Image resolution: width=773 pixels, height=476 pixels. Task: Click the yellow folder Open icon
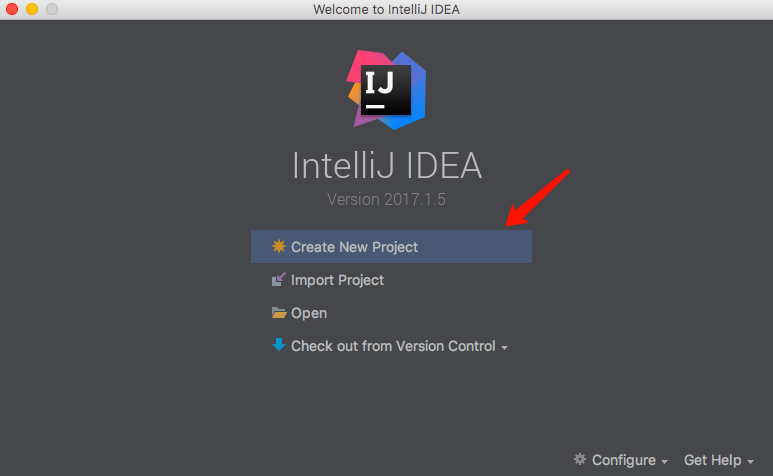[x=279, y=312]
